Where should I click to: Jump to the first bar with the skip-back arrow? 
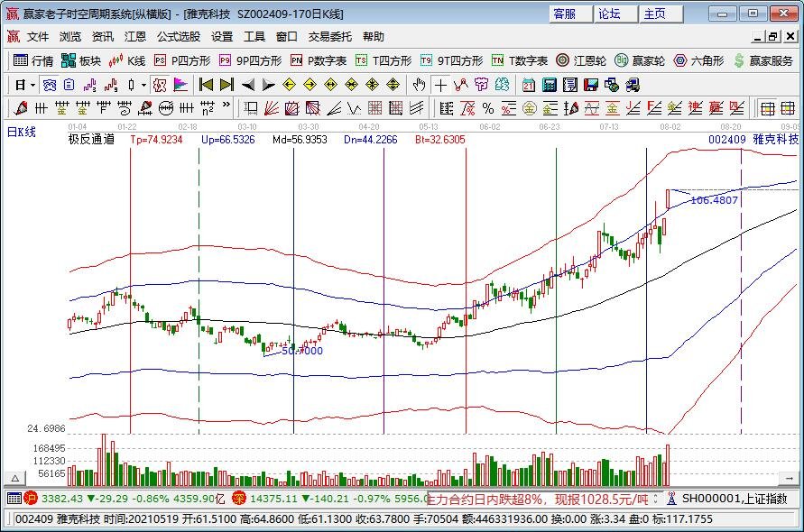tap(207, 85)
